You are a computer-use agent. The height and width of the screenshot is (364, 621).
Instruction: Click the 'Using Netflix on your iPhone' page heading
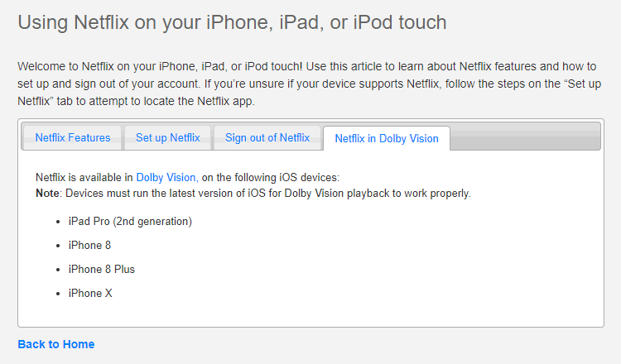tap(232, 22)
